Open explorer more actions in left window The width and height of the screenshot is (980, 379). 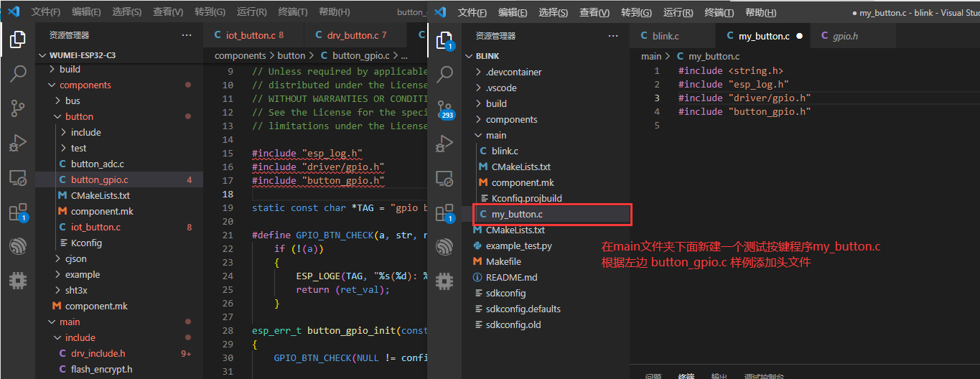(187, 35)
